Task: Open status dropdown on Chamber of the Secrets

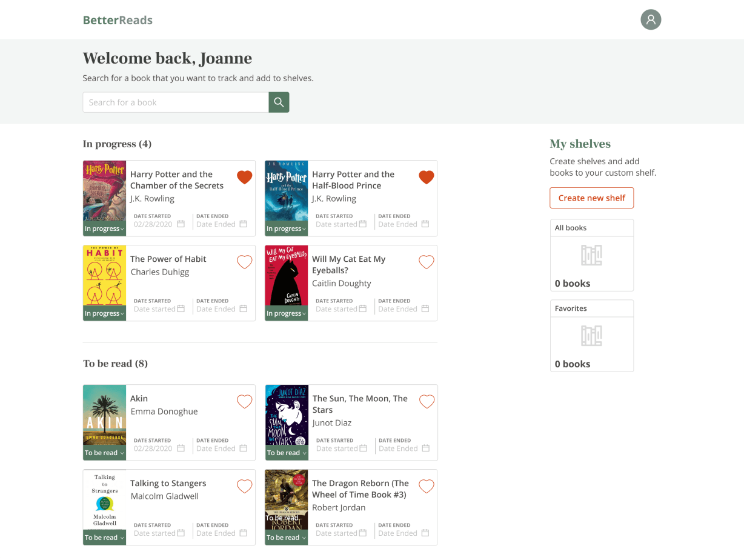Action: [x=104, y=228]
